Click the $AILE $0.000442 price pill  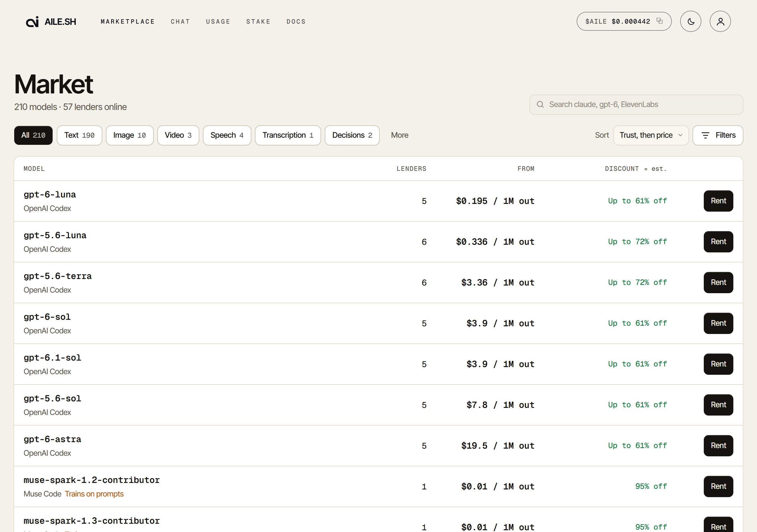pyautogui.click(x=624, y=21)
